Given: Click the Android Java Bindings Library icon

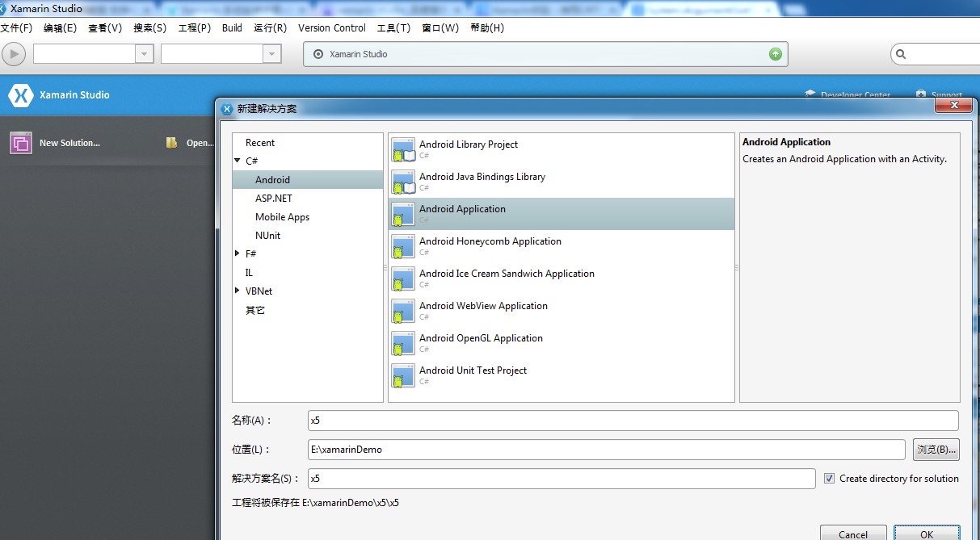Looking at the screenshot, I should (x=403, y=182).
